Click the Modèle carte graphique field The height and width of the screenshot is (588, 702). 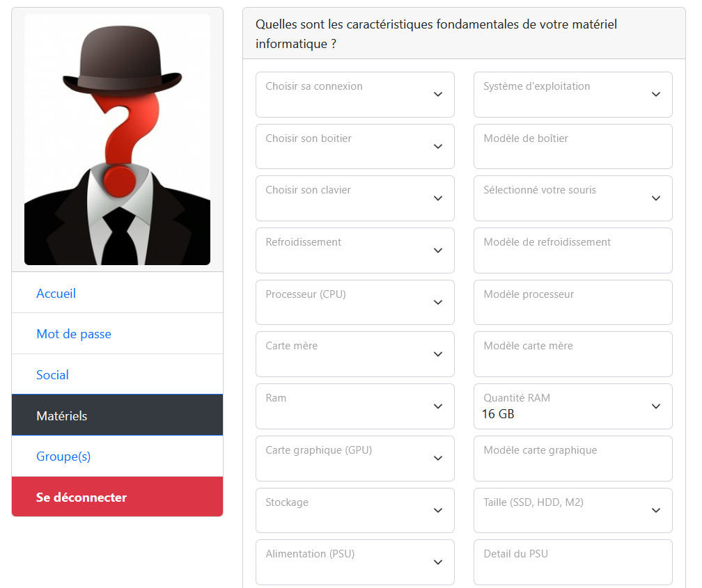coord(572,459)
